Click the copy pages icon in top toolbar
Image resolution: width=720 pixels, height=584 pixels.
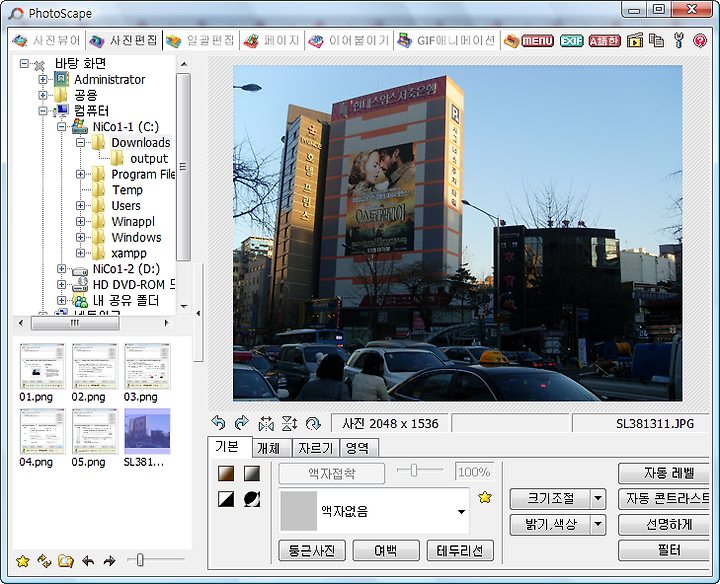[x=656, y=40]
